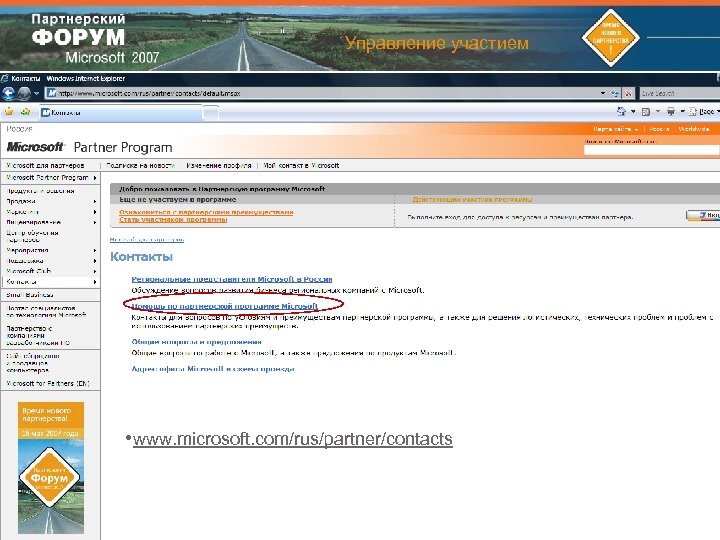This screenshot has height=540, width=720.
Task: Open Партнерство с компаниями-разработчиками ПО item
Action: [x=39, y=336]
